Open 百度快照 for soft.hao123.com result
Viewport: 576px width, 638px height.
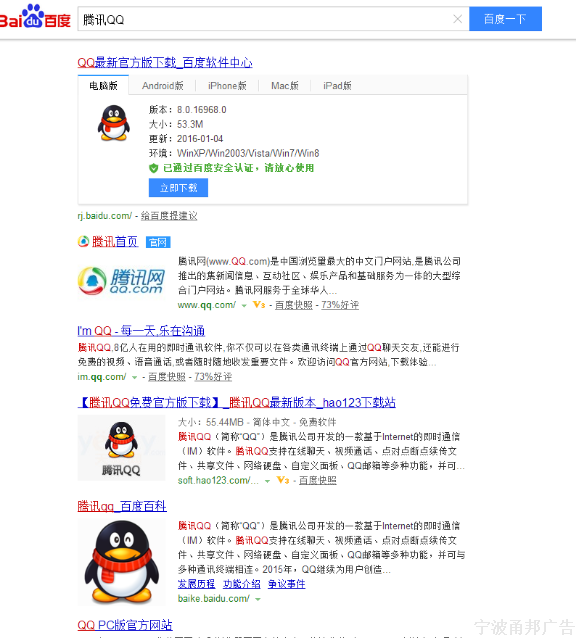coord(318,480)
